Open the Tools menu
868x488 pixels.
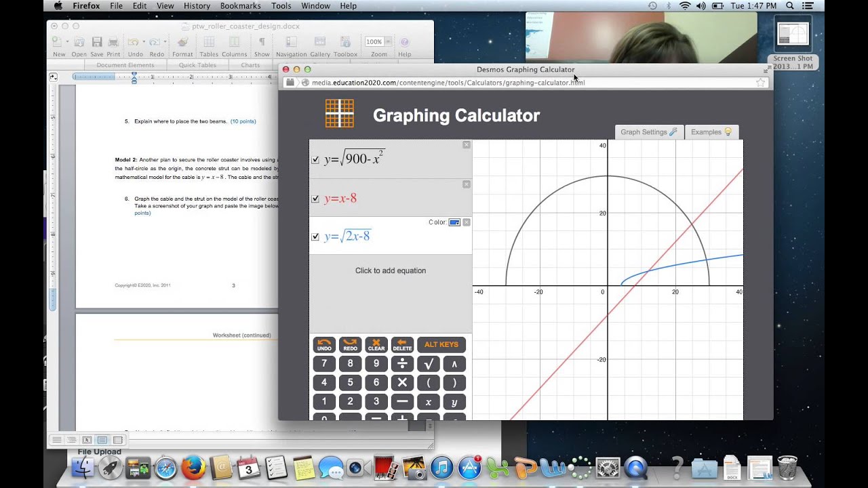click(281, 5)
